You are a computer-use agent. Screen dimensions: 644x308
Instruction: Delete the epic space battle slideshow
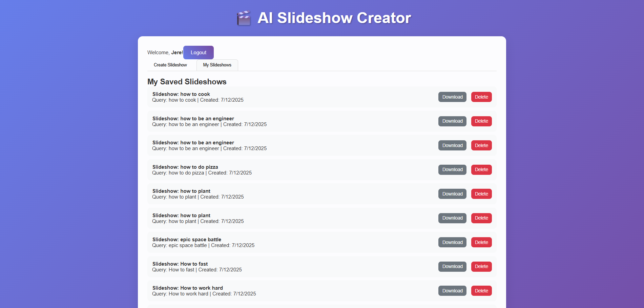click(x=481, y=242)
